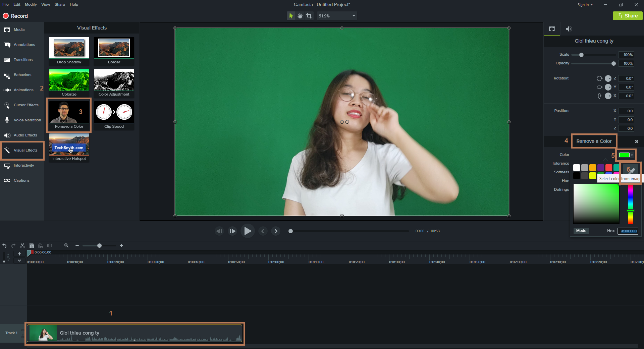Click the Scale 100% value field
The width and height of the screenshot is (644, 349).
tap(626, 55)
